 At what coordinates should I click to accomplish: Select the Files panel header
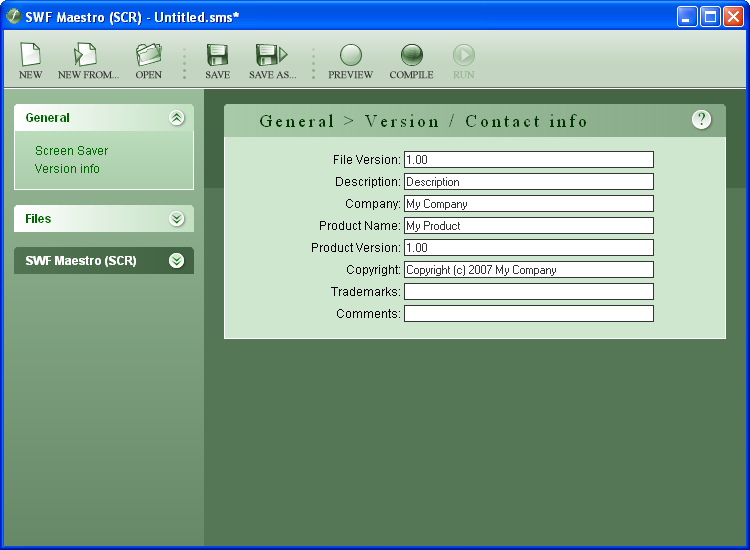[104, 219]
